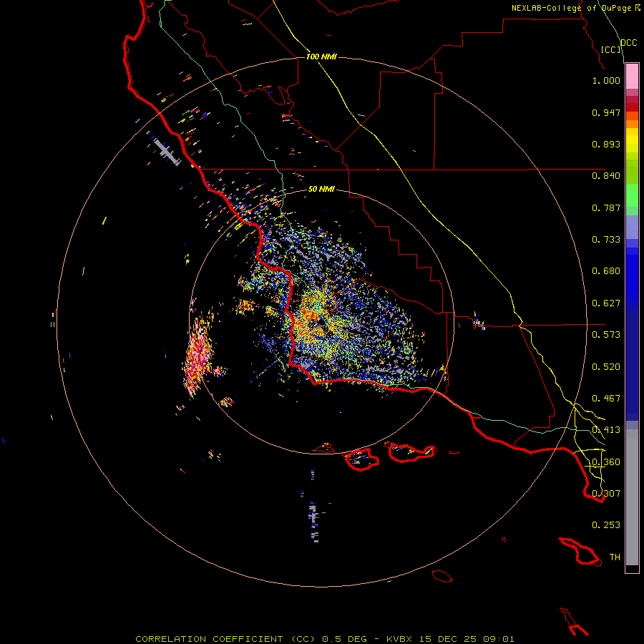Select the 0.360 scale label
This screenshot has height=644, width=644.
pyautogui.click(x=606, y=462)
